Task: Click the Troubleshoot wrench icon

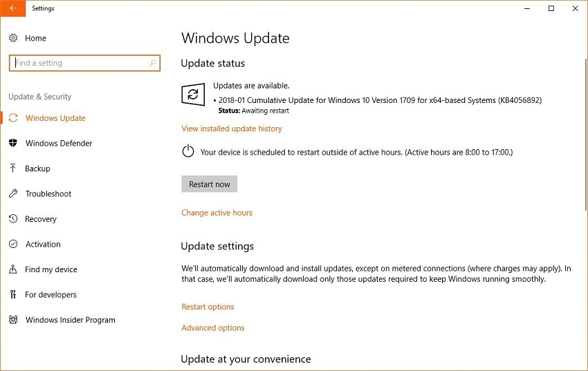Action: click(13, 194)
